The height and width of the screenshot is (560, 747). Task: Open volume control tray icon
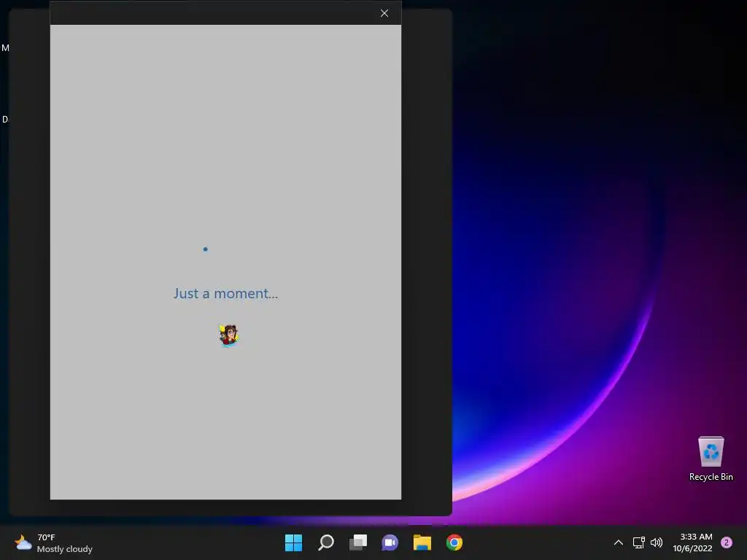point(657,542)
